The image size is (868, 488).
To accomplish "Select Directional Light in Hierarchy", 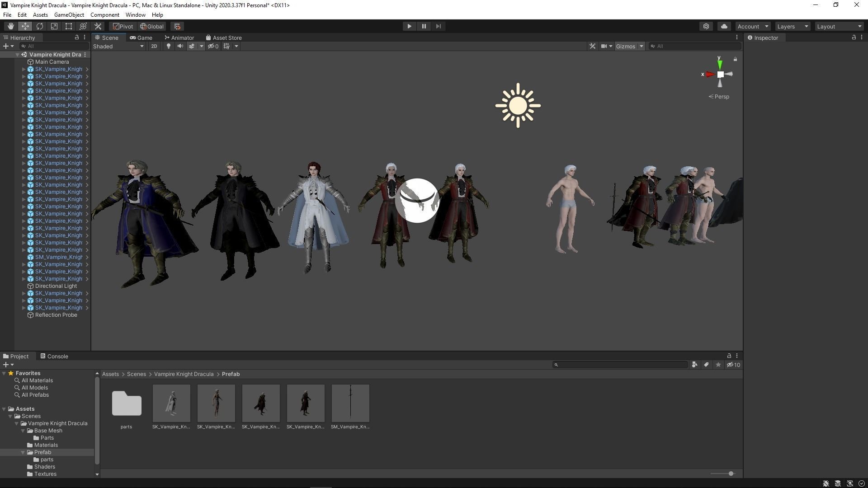I will pos(56,286).
